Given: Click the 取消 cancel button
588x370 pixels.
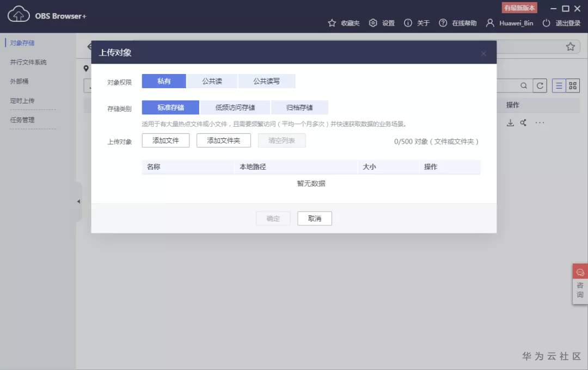Looking at the screenshot, I should point(315,219).
